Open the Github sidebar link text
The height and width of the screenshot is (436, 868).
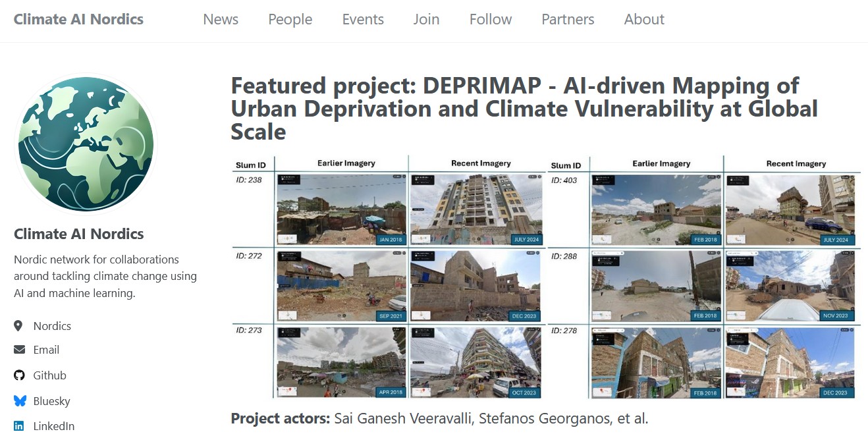pos(50,375)
